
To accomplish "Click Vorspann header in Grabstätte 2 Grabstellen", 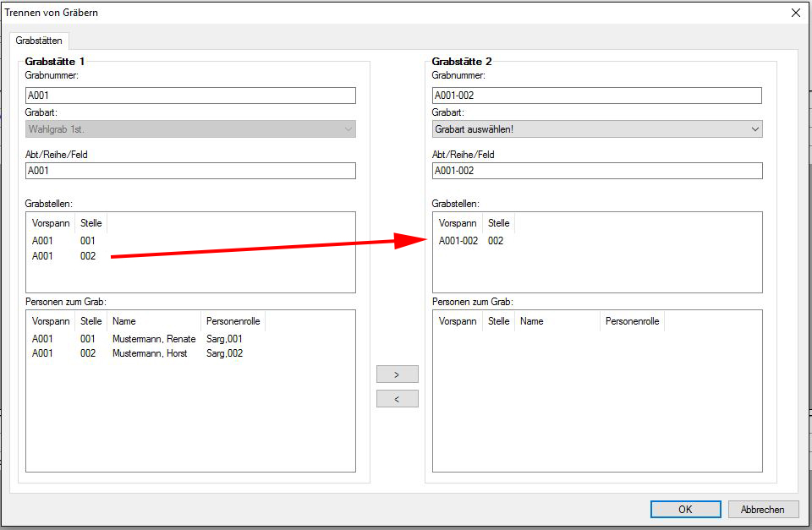I will pos(457,223).
